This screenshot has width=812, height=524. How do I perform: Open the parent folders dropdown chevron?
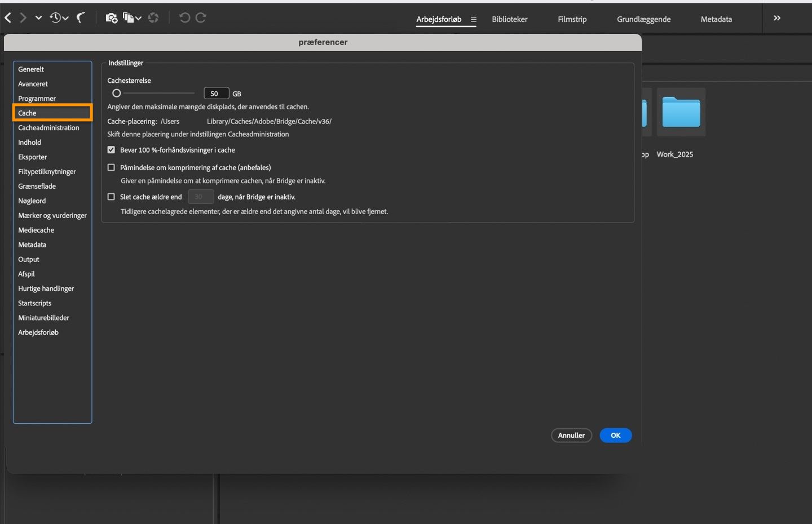tap(38, 18)
